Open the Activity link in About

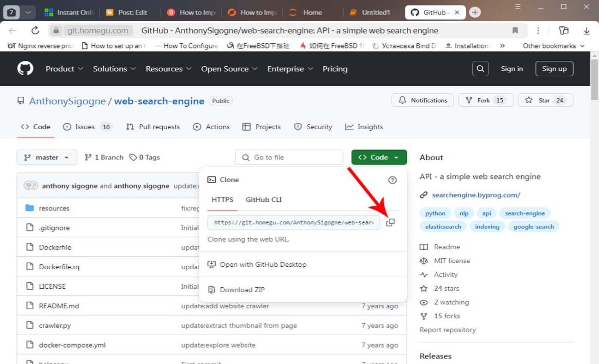point(446,275)
